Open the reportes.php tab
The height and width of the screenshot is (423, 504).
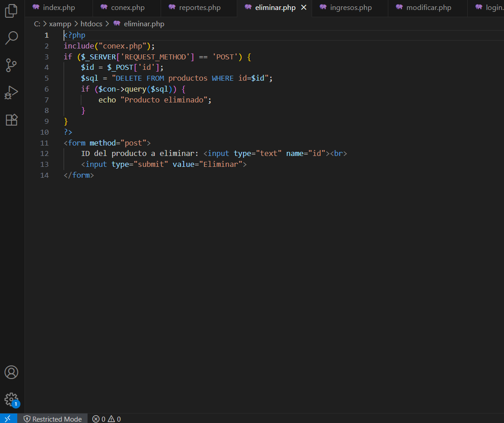tap(200, 8)
